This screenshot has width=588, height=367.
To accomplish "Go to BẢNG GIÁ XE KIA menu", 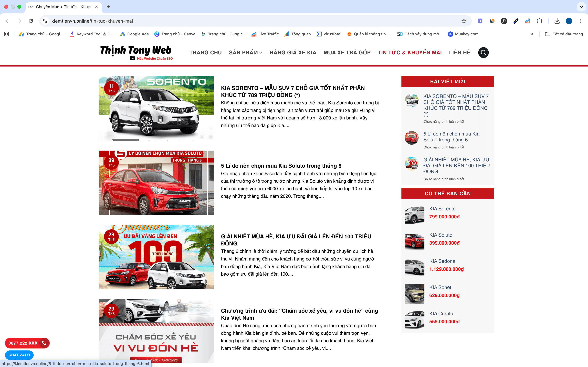I will coord(293,52).
